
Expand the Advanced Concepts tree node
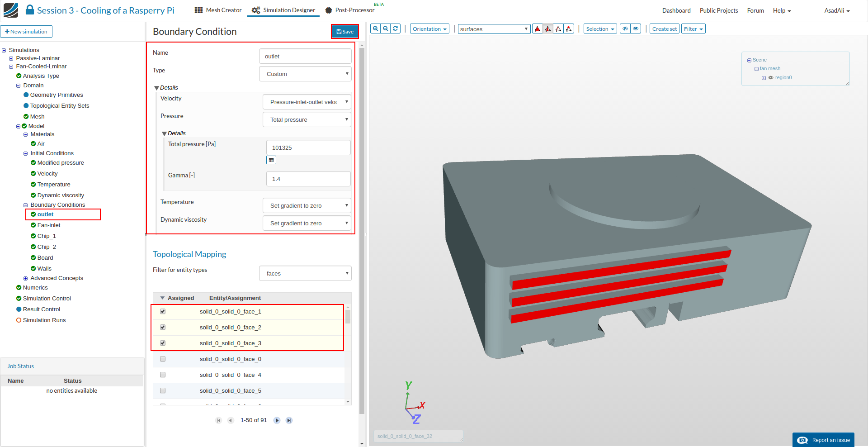tap(26, 278)
